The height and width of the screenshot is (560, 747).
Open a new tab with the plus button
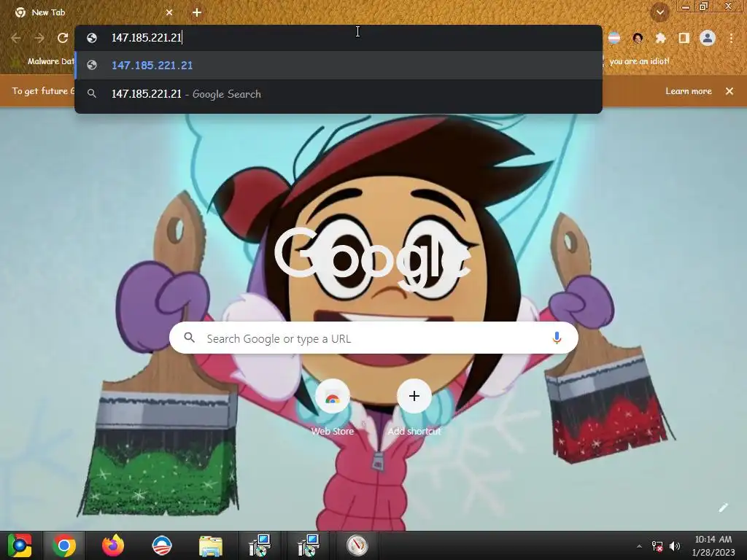coord(197,12)
